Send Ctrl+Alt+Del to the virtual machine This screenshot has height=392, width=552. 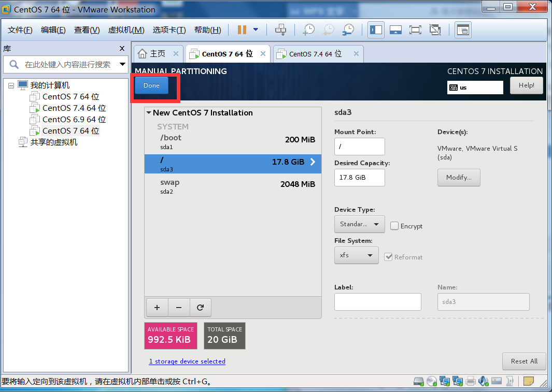pos(280,30)
